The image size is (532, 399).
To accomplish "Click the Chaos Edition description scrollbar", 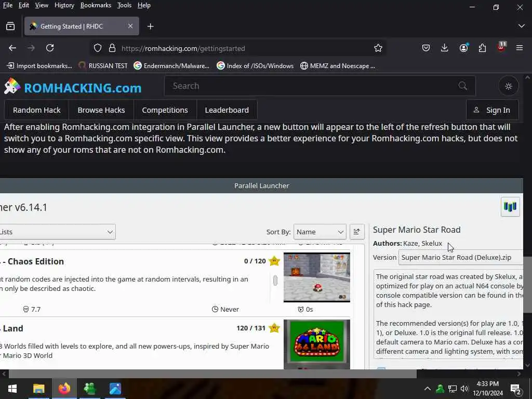I will [275, 280].
